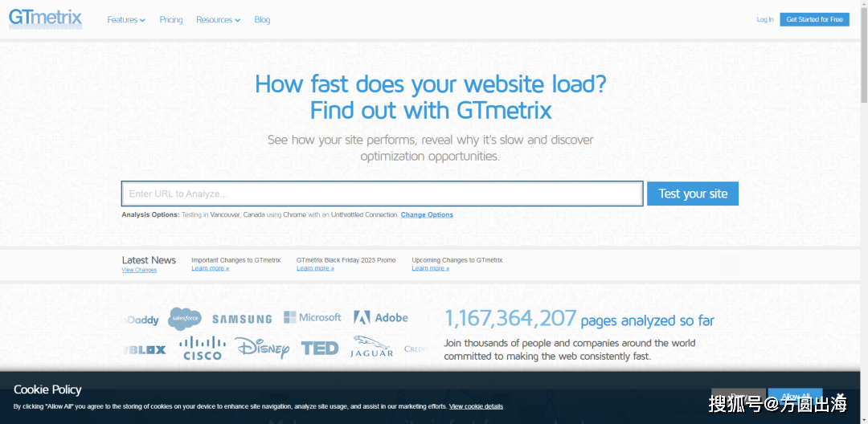868x424 pixels.
Task: Click the Salesforce cloud logo
Action: [x=185, y=318]
